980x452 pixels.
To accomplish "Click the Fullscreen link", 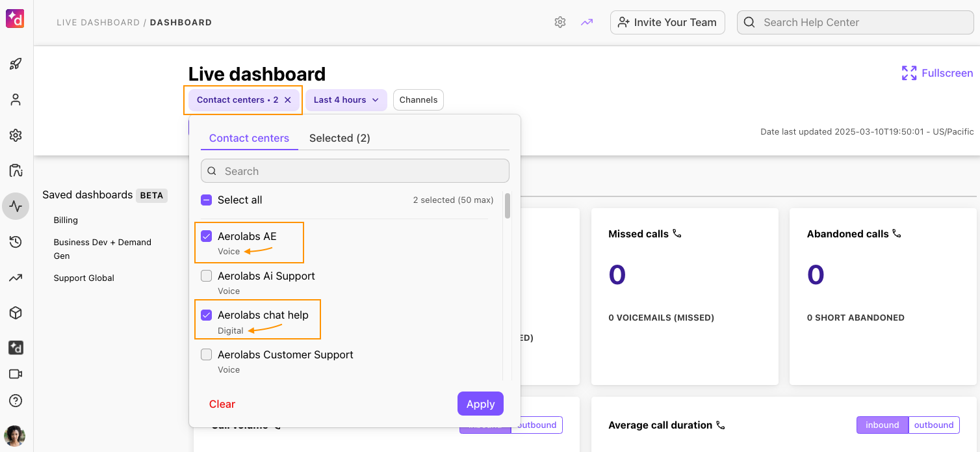I will 947,73.
